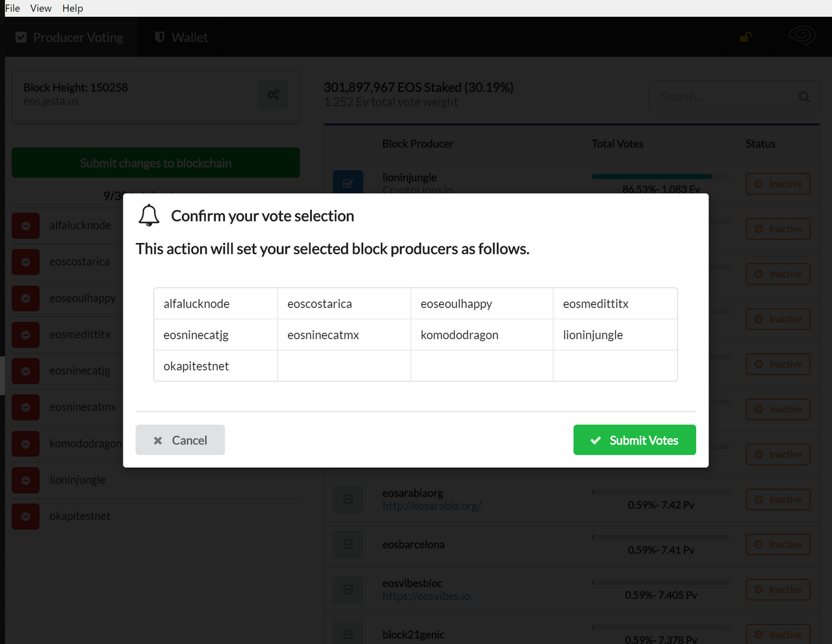The height and width of the screenshot is (644, 832).
Task: Check the eosarabiaorg producer checkbox
Action: pyautogui.click(x=348, y=499)
